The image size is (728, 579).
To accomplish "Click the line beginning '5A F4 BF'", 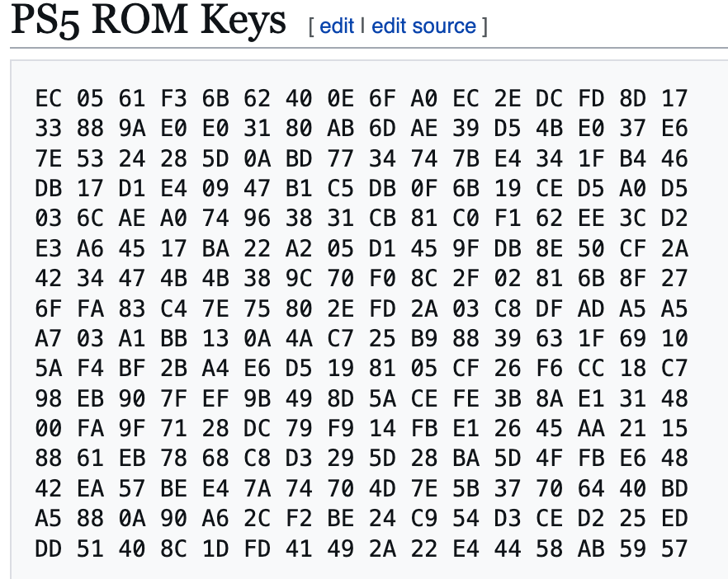I will [361, 369].
